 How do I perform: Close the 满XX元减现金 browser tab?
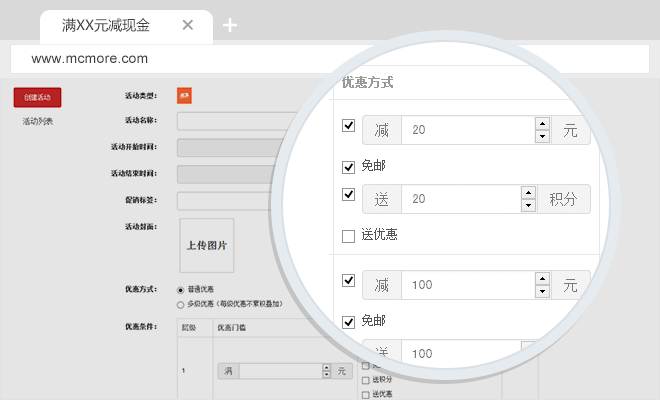[x=188, y=26]
